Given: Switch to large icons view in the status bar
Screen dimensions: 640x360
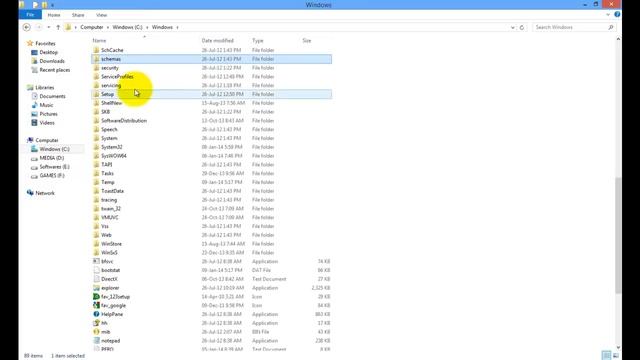Looking at the screenshot, I should pos(616,355).
